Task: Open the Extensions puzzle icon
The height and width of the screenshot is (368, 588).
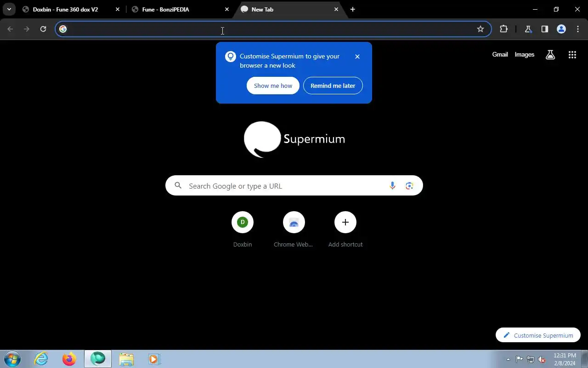Action: pyautogui.click(x=503, y=29)
